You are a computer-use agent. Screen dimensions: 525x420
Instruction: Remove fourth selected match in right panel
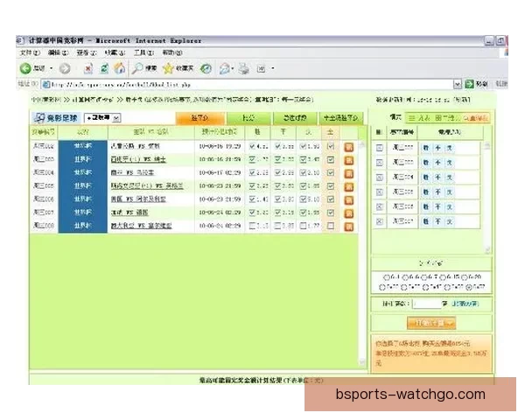380,192
